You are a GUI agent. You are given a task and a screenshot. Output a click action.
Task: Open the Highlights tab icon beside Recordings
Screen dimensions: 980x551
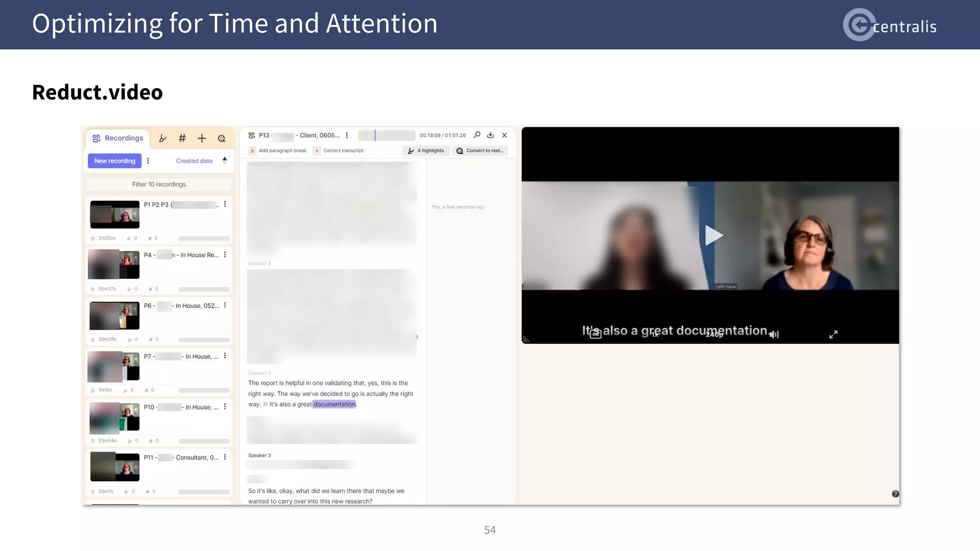(x=163, y=138)
